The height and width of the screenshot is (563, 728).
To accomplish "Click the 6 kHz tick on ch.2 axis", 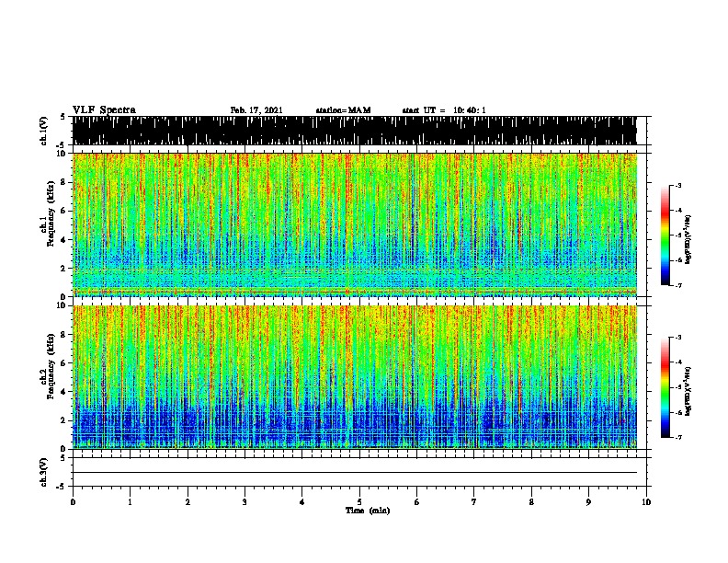I will point(63,363).
